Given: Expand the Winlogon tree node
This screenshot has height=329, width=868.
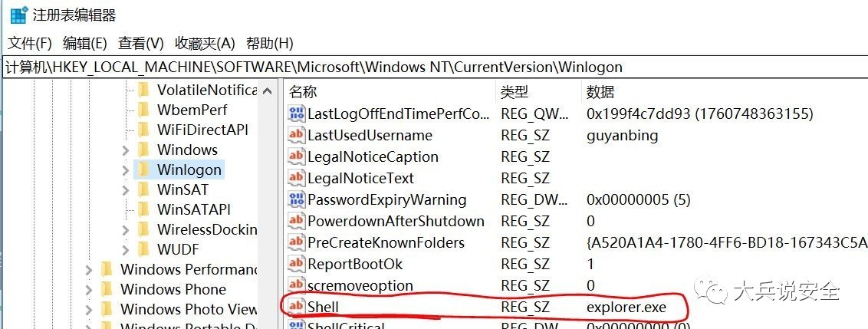Looking at the screenshot, I should tap(126, 169).
